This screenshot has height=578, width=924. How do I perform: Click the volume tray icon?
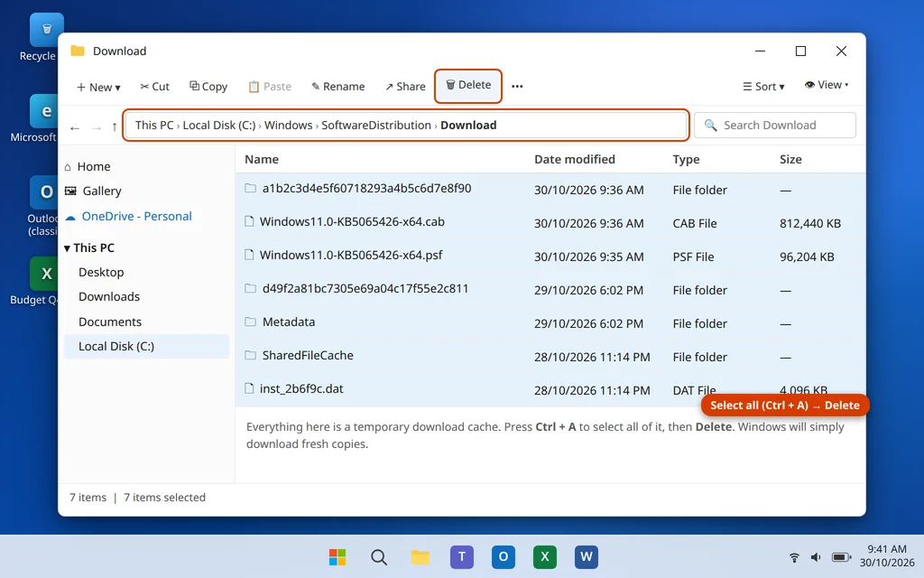coord(816,557)
